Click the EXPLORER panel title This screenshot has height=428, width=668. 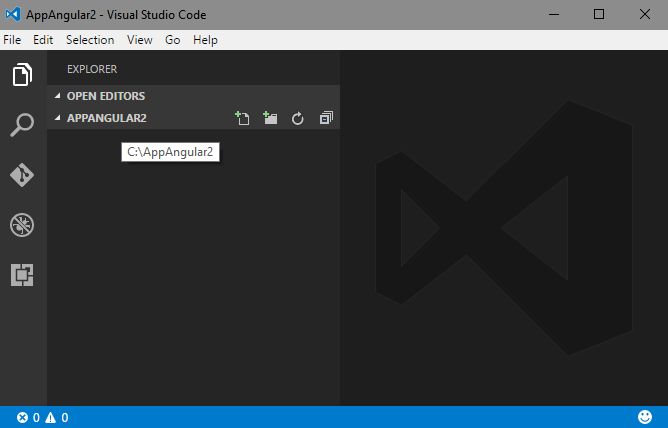pos(92,69)
